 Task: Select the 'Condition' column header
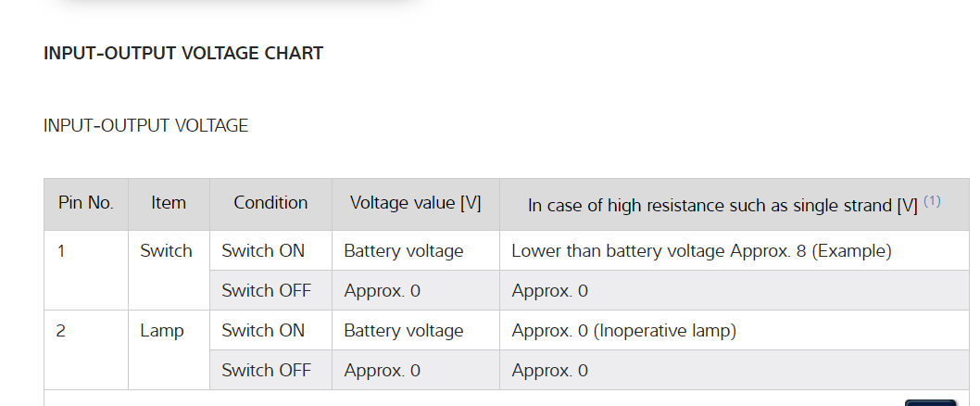pos(270,203)
